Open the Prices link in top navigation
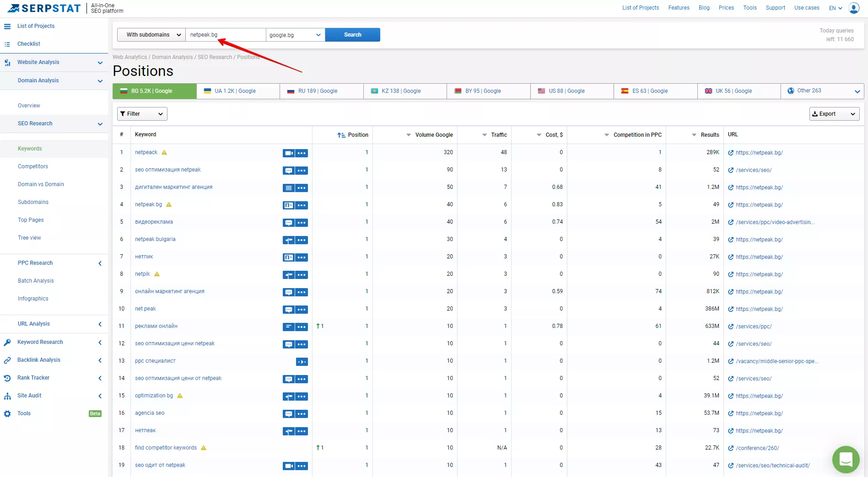 pos(726,8)
